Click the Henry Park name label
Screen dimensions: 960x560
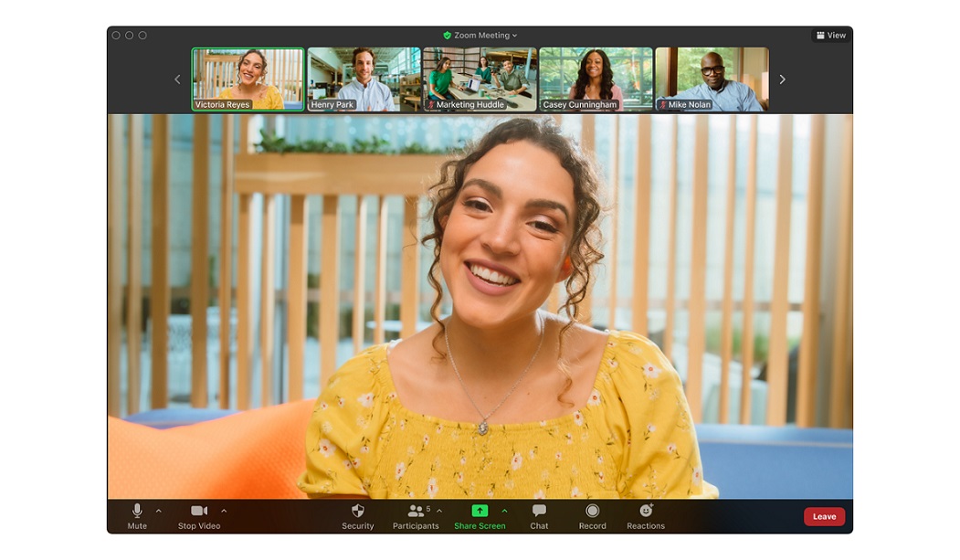point(332,105)
